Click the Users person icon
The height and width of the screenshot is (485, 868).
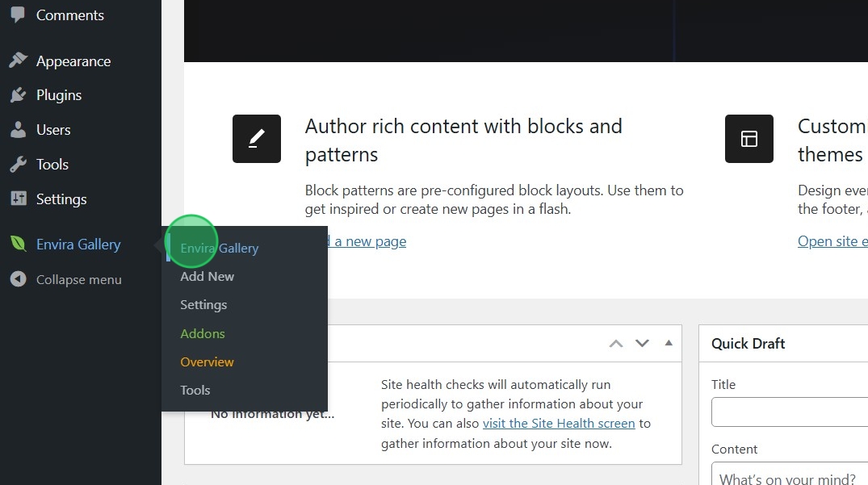[x=18, y=130]
